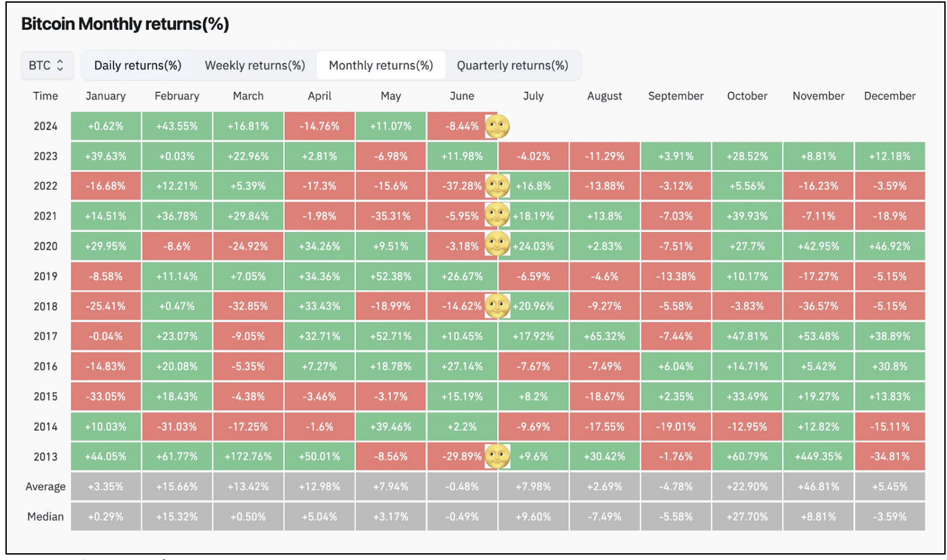This screenshot has width=947, height=560.
Task: Click the +30.8% cell for December 2016
Action: (890, 367)
